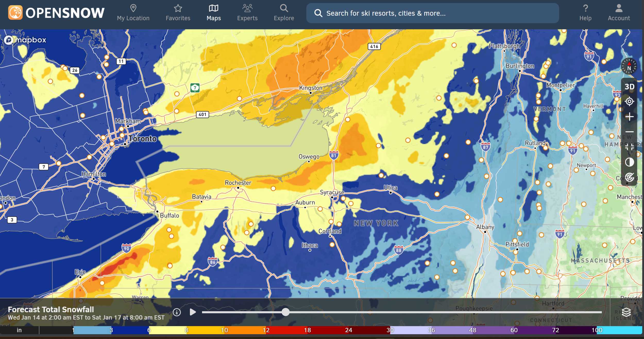The image size is (644, 339).
Task: Toggle the map overlay opacity half-circle icon
Action: click(629, 162)
